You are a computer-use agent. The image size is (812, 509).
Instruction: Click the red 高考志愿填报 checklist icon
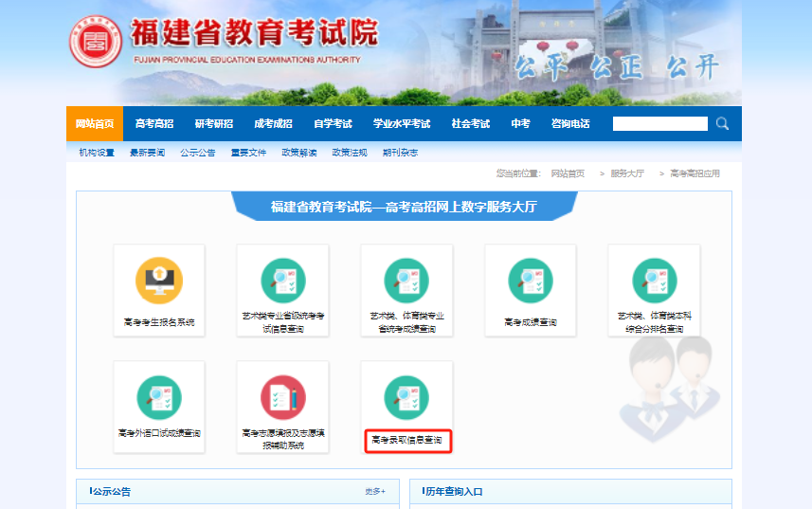click(x=282, y=397)
